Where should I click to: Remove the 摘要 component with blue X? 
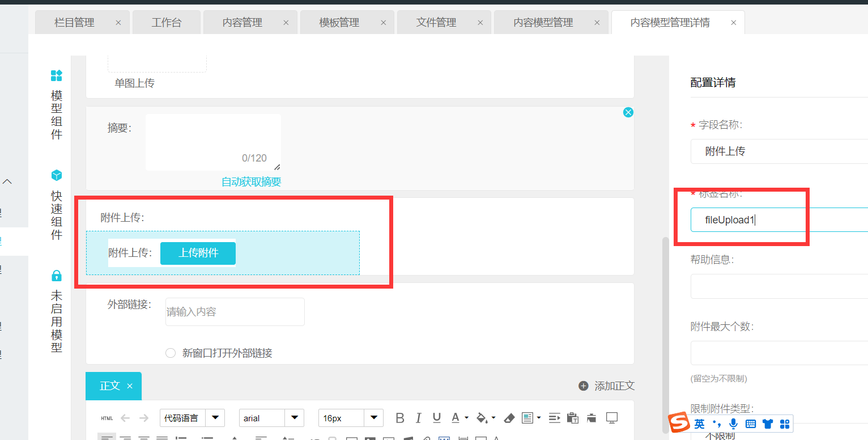tap(628, 112)
